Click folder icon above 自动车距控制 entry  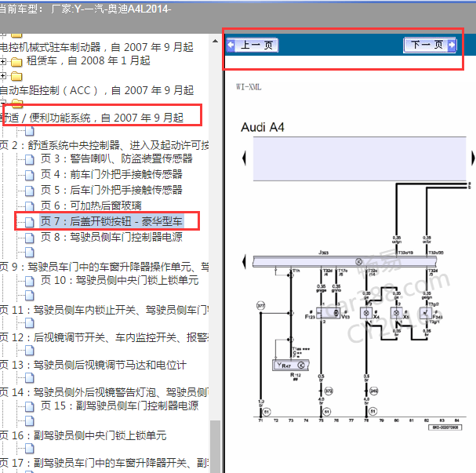(16, 76)
